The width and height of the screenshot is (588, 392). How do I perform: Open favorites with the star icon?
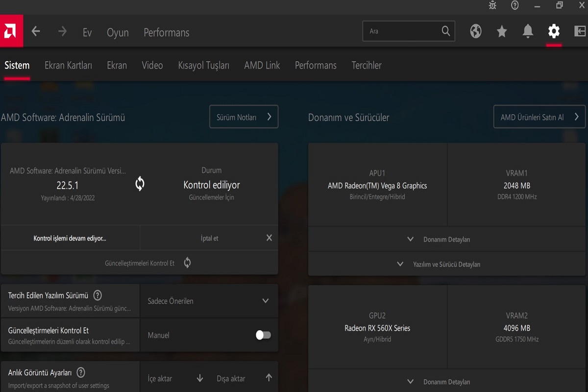click(502, 32)
